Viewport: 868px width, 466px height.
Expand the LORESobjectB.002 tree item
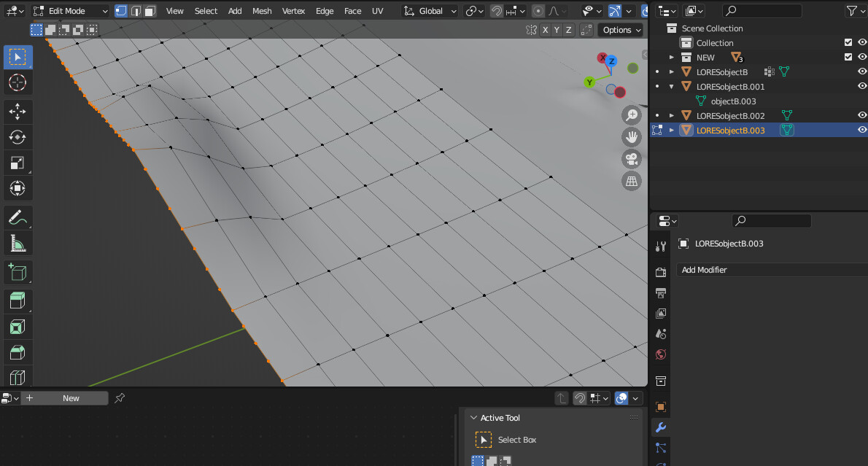671,115
